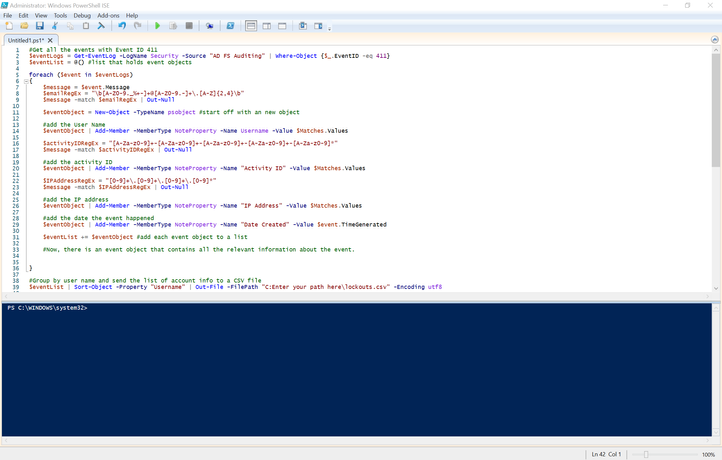Copy selection with the Copy icon
This screenshot has width=722, height=460.
70,26
